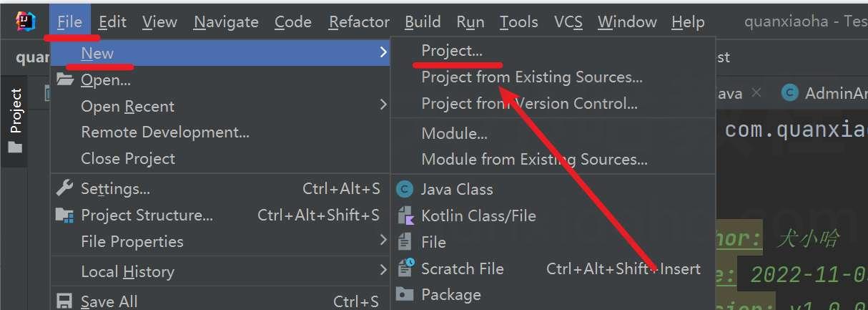Image resolution: width=868 pixels, height=310 pixels.
Task: Choose the Kotlin Class/File icon entry
Action: coord(405,215)
